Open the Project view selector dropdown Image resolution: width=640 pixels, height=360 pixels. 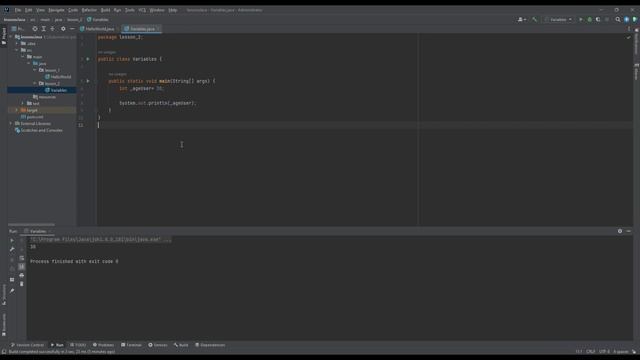coord(18,29)
